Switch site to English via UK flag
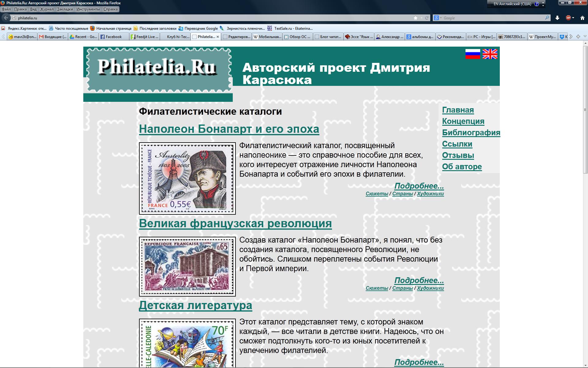 pos(490,54)
